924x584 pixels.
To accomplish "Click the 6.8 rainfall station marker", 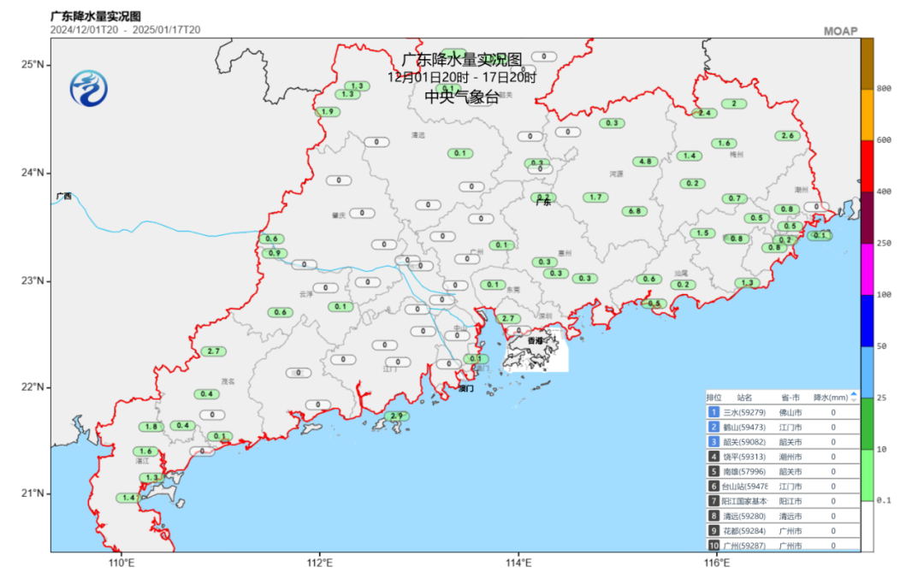I will pyautogui.click(x=634, y=211).
